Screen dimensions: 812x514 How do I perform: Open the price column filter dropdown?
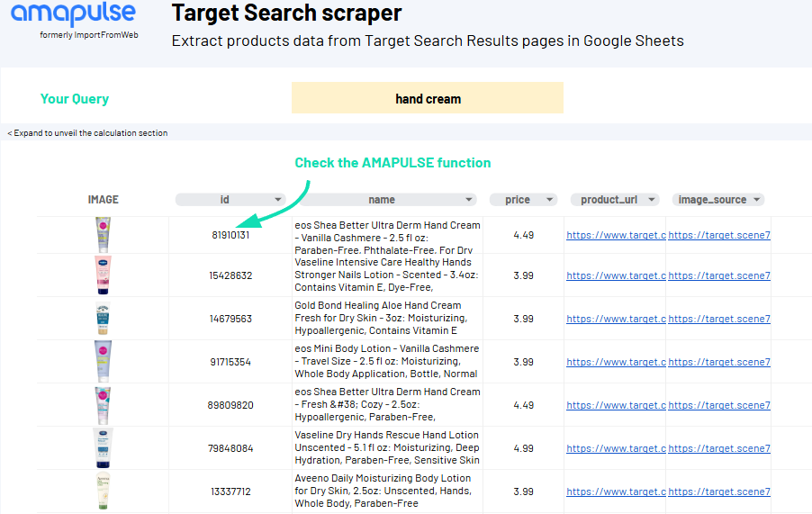[x=549, y=200]
